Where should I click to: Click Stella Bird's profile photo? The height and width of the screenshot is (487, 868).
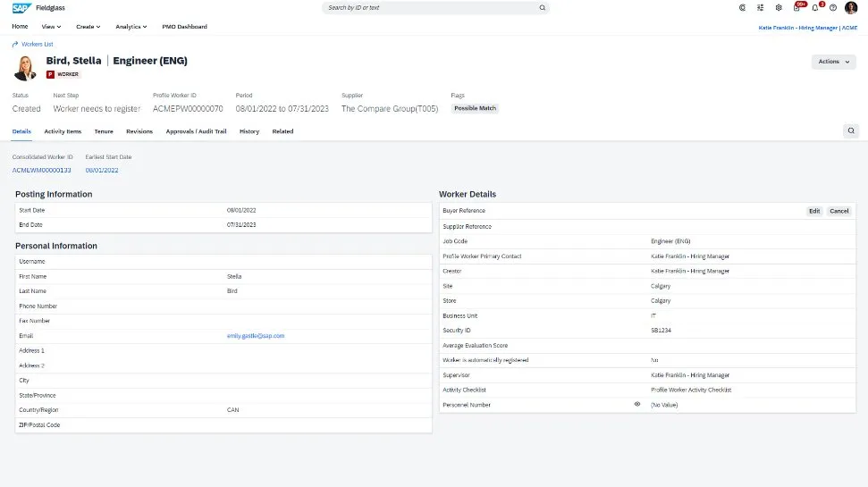pyautogui.click(x=25, y=67)
